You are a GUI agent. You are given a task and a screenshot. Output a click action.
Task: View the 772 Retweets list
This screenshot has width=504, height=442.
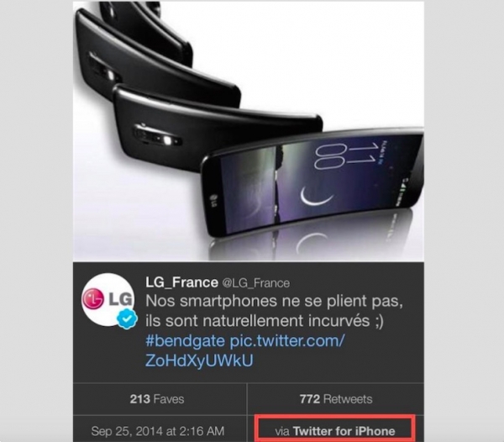(336, 399)
